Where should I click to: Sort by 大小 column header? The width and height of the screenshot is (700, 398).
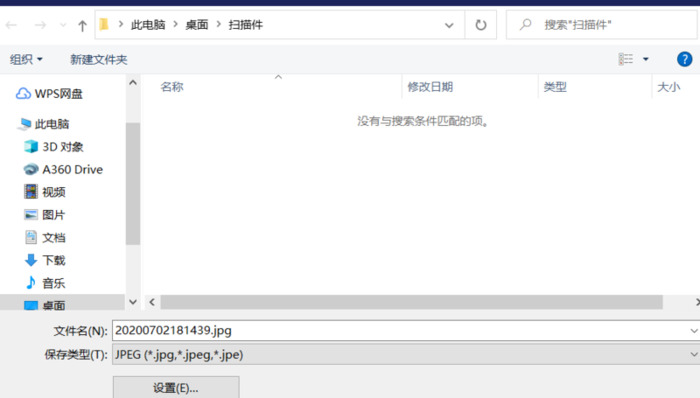[x=668, y=87]
